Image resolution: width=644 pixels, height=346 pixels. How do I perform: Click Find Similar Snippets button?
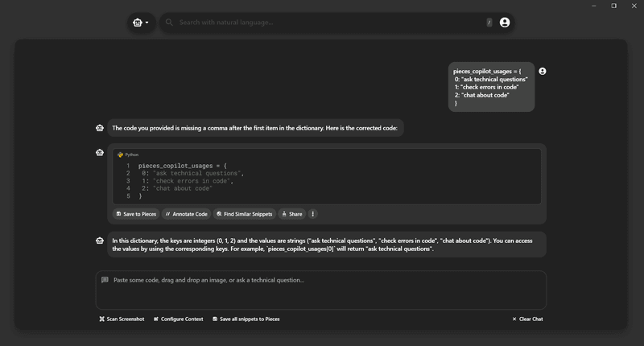[245, 214]
